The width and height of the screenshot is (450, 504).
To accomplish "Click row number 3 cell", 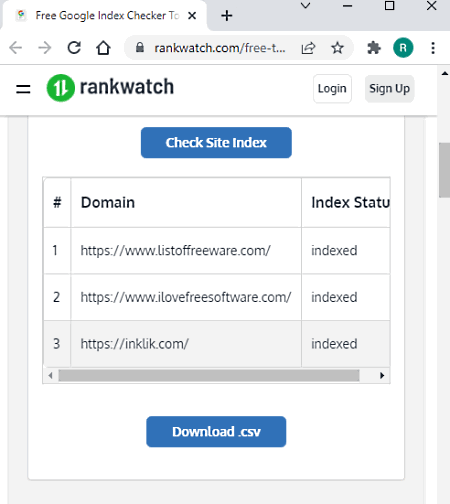I will pos(57,344).
